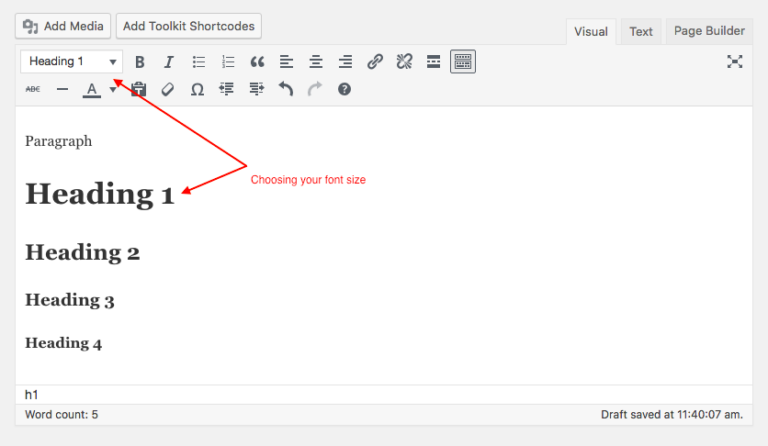The width and height of the screenshot is (768, 446).
Task: Apply italic formatting
Action: pyautogui.click(x=169, y=62)
